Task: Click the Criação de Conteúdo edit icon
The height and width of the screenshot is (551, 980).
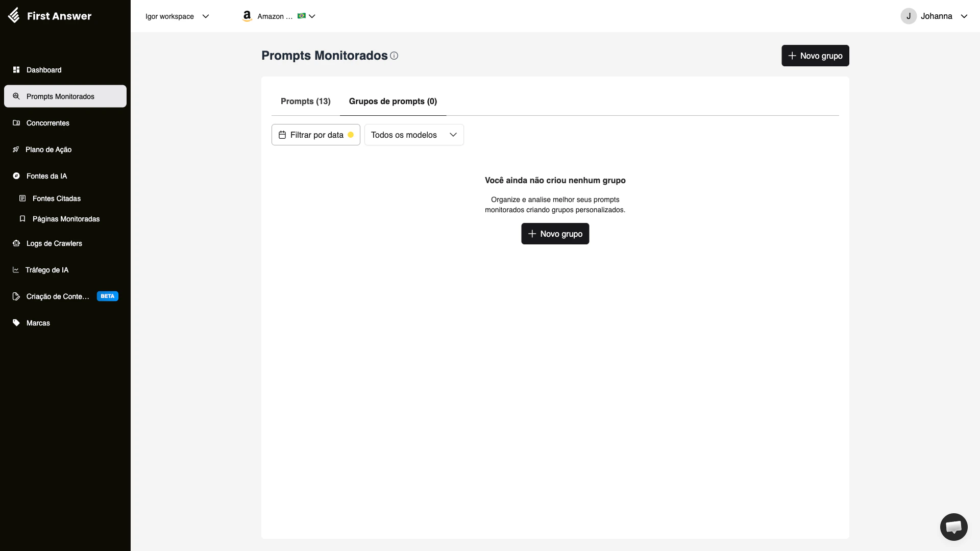Action: click(16, 296)
